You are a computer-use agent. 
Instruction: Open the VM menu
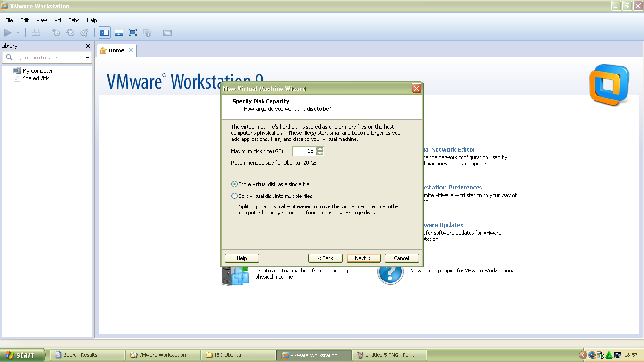(58, 20)
